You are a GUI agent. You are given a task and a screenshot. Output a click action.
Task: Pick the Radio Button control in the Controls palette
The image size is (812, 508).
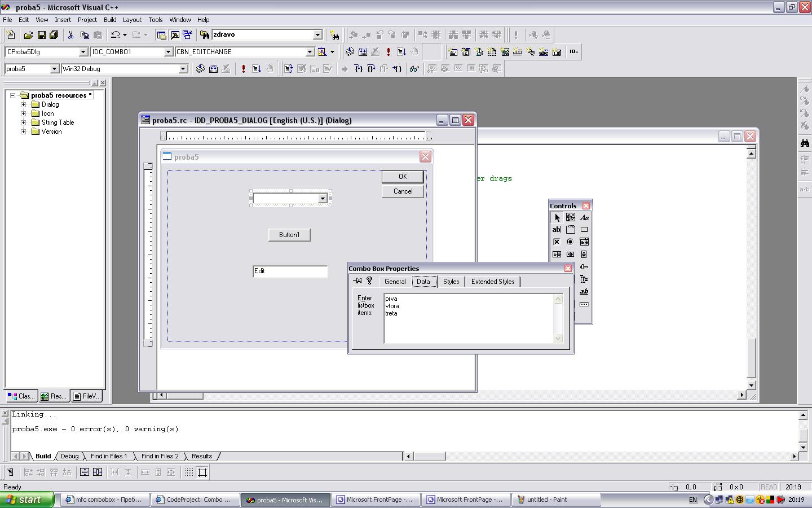pyautogui.click(x=571, y=242)
